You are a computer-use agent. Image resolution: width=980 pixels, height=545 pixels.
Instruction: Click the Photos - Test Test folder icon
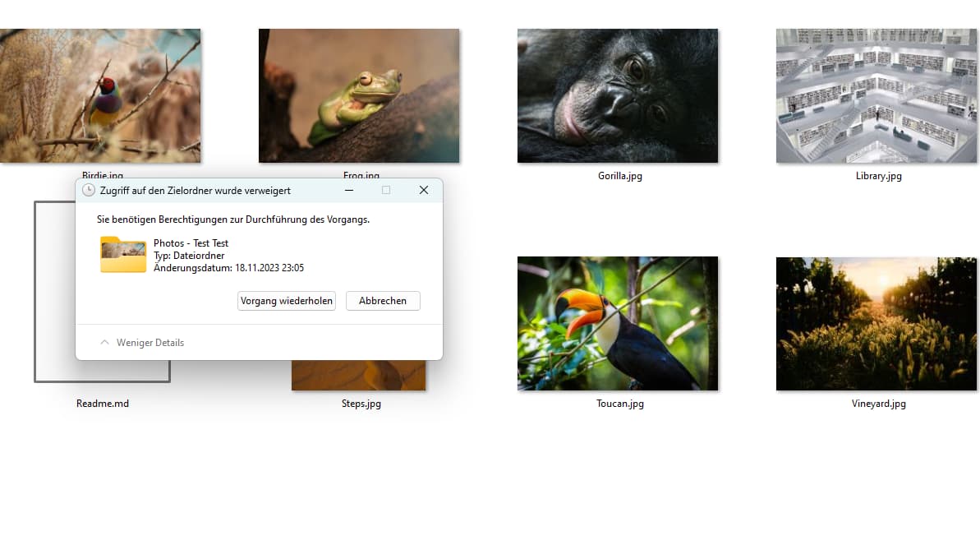coord(123,255)
